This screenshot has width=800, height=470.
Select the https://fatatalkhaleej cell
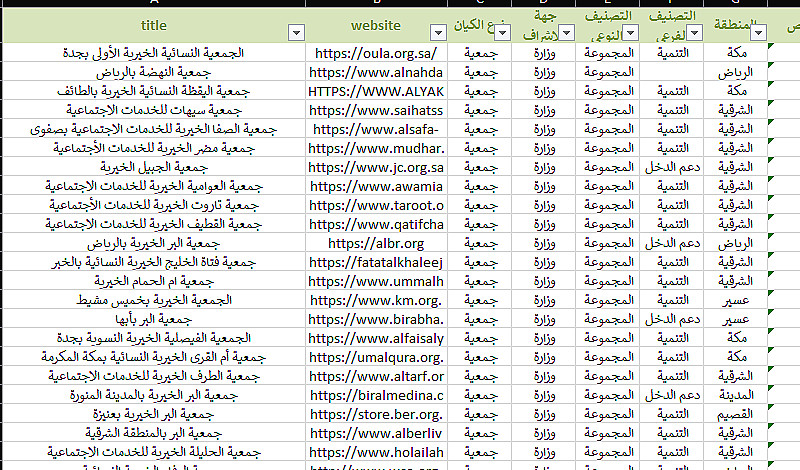377,262
